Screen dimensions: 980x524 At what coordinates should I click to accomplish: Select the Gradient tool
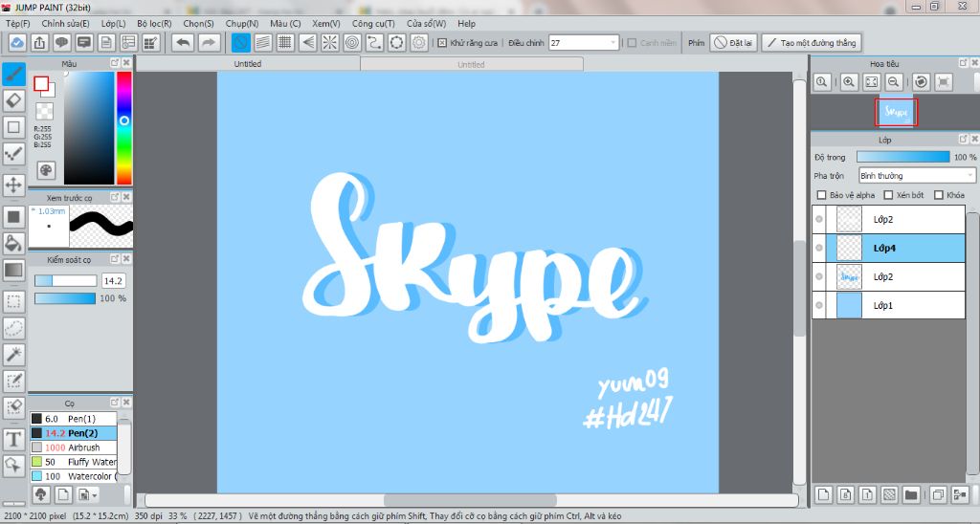click(13, 270)
